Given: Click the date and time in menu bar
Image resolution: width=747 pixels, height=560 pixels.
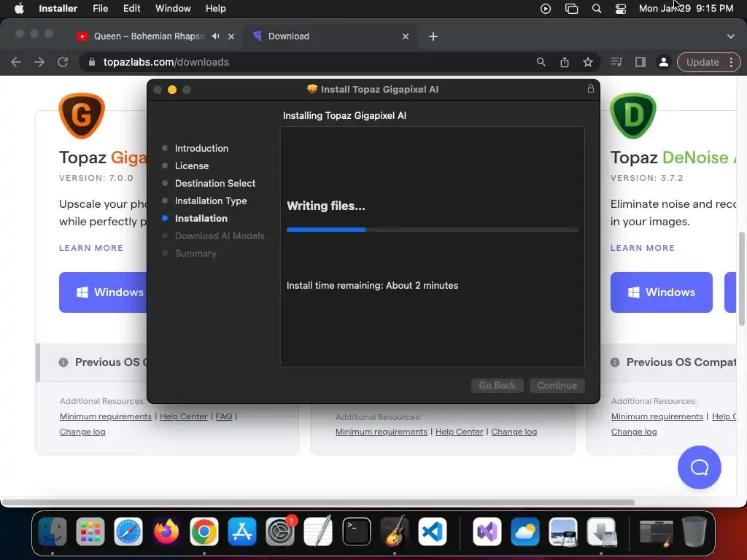Looking at the screenshot, I should 686,9.
